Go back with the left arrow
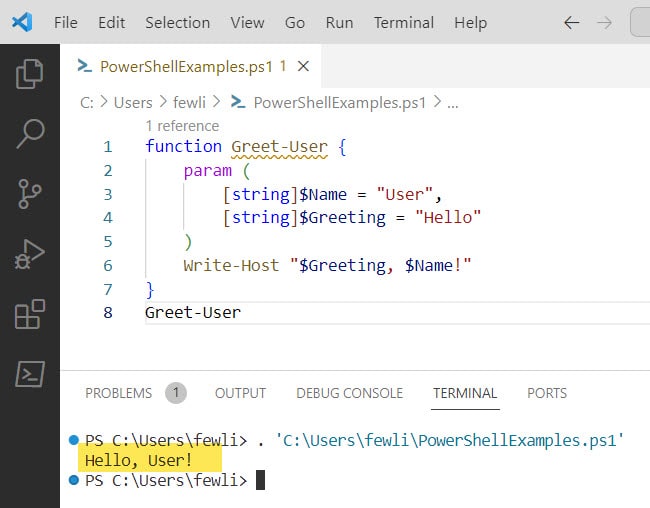Viewport: 650px width, 508px height. pos(571,23)
